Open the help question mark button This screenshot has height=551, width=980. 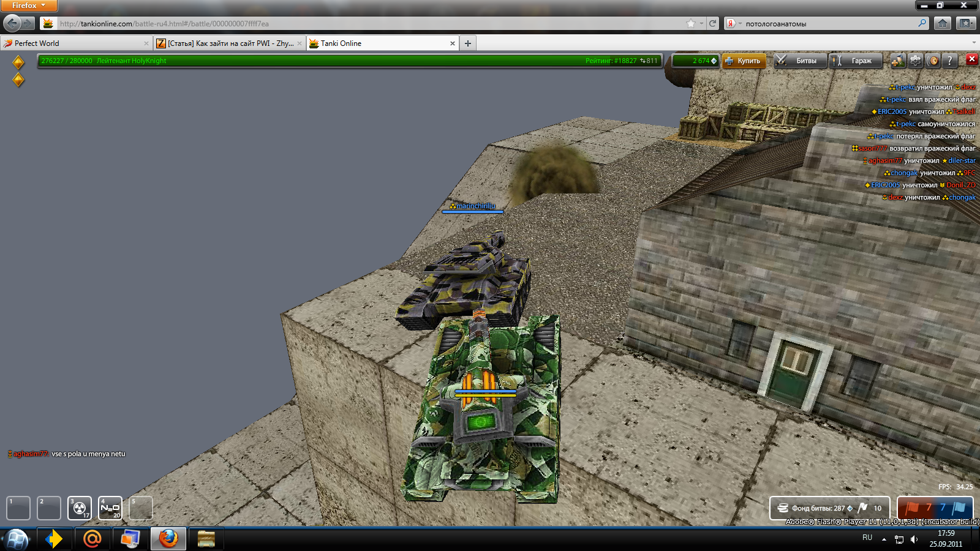(950, 61)
